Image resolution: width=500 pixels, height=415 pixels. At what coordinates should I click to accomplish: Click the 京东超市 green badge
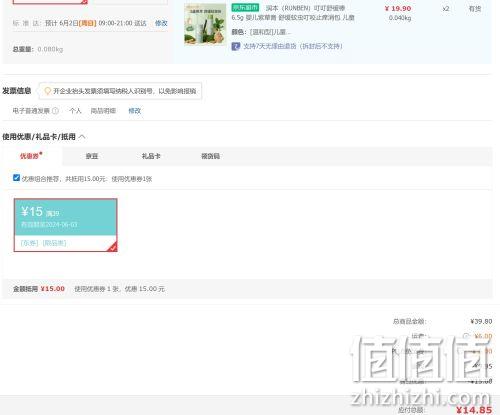[x=245, y=7]
